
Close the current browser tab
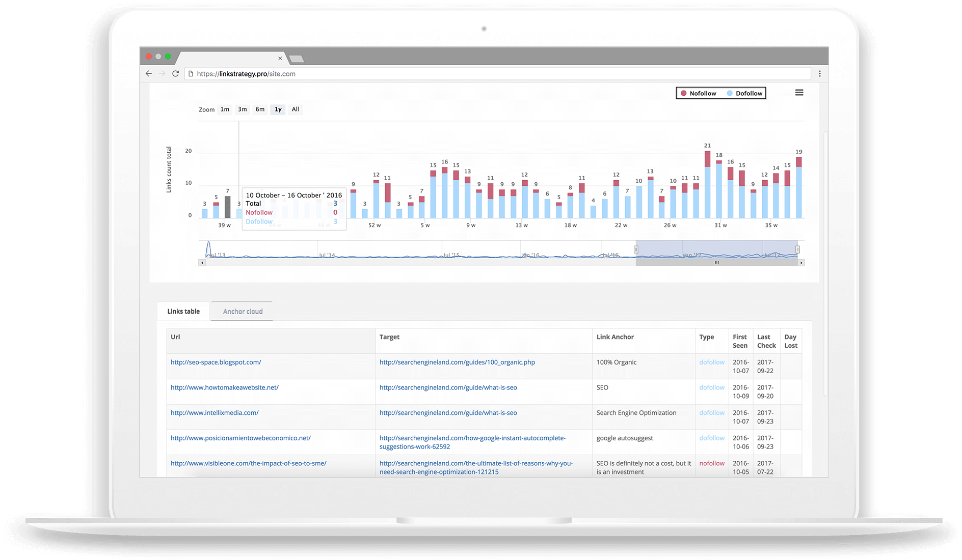(x=280, y=59)
